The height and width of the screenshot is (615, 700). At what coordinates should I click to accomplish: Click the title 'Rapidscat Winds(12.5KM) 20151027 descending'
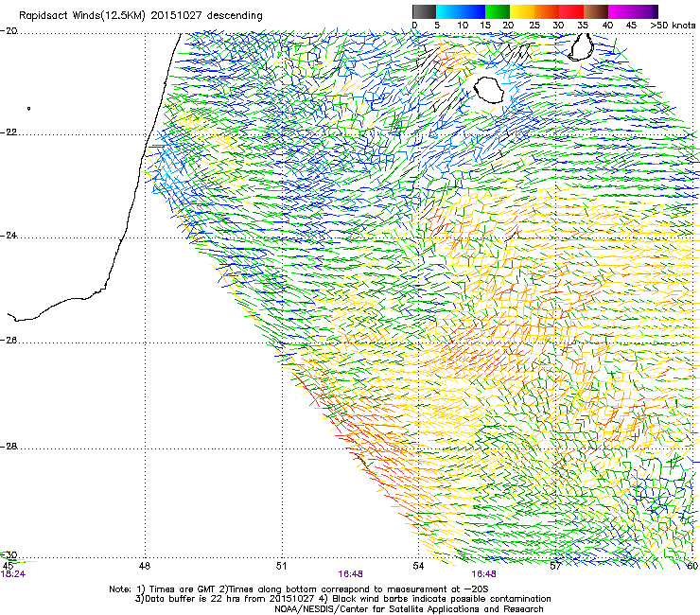141,15
